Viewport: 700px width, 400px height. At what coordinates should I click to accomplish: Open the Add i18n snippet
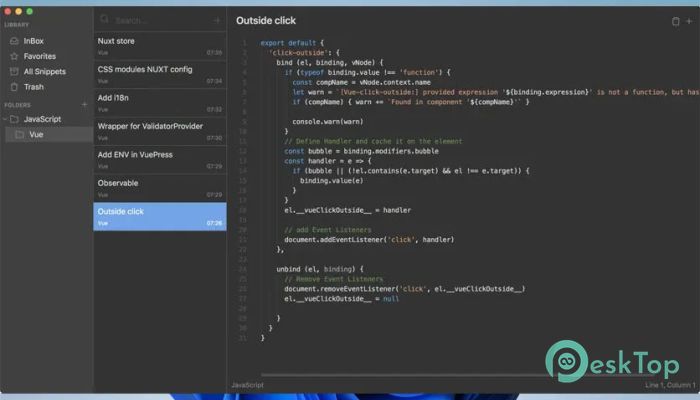pyautogui.click(x=160, y=103)
